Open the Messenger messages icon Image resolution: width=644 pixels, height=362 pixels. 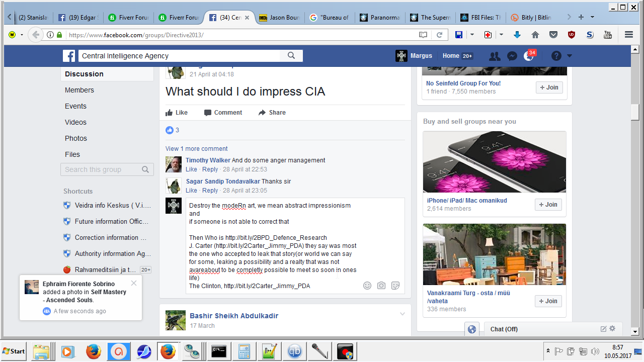[512, 56]
